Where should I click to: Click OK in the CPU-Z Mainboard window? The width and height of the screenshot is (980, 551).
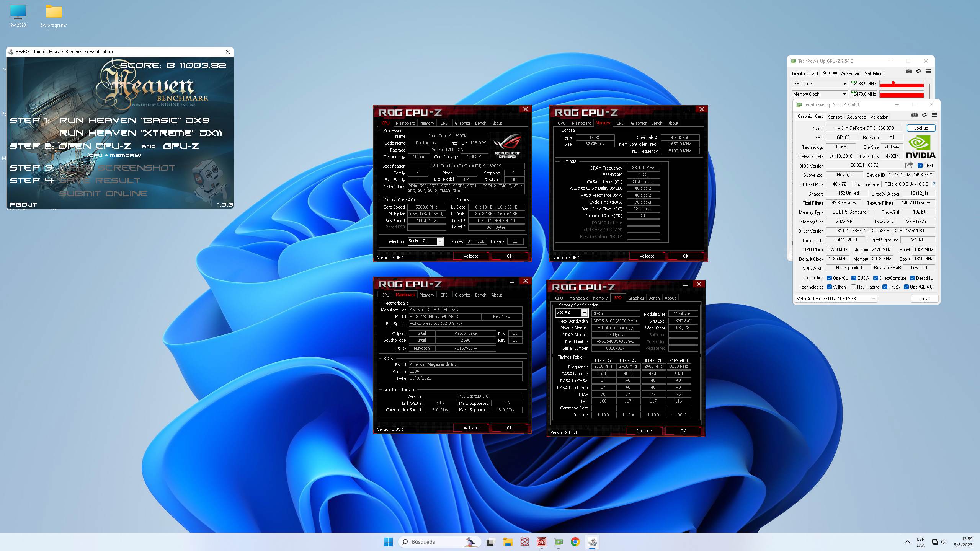pyautogui.click(x=509, y=428)
